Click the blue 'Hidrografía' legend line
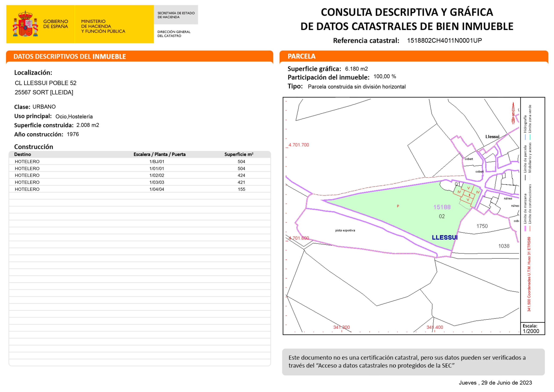The width and height of the screenshot is (554, 392). pyautogui.click(x=525, y=137)
